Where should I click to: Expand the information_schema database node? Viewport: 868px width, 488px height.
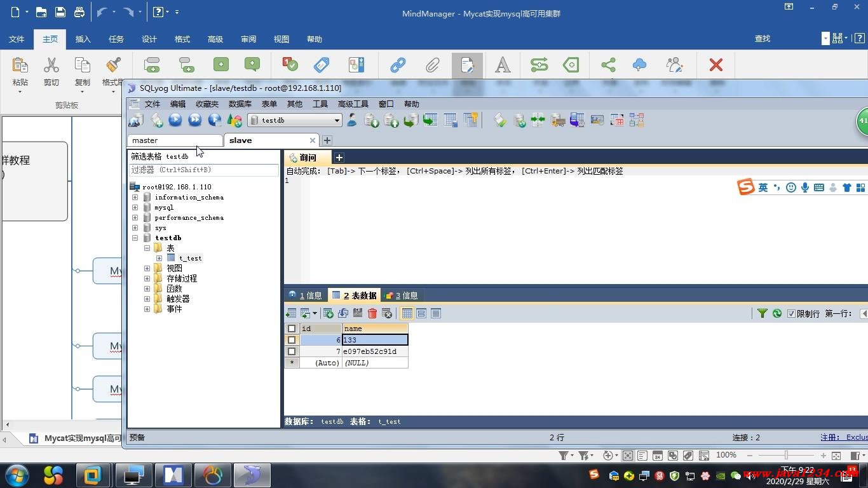tap(135, 197)
